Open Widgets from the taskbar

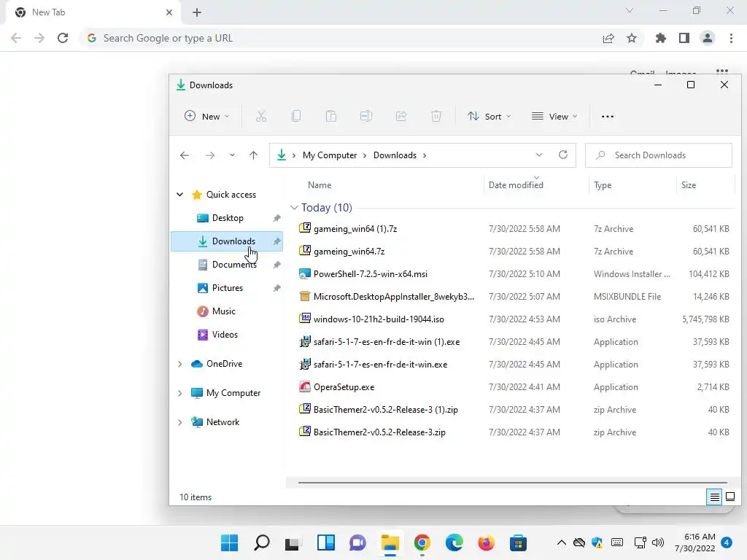pyautogui.click(x=326, y=542)
